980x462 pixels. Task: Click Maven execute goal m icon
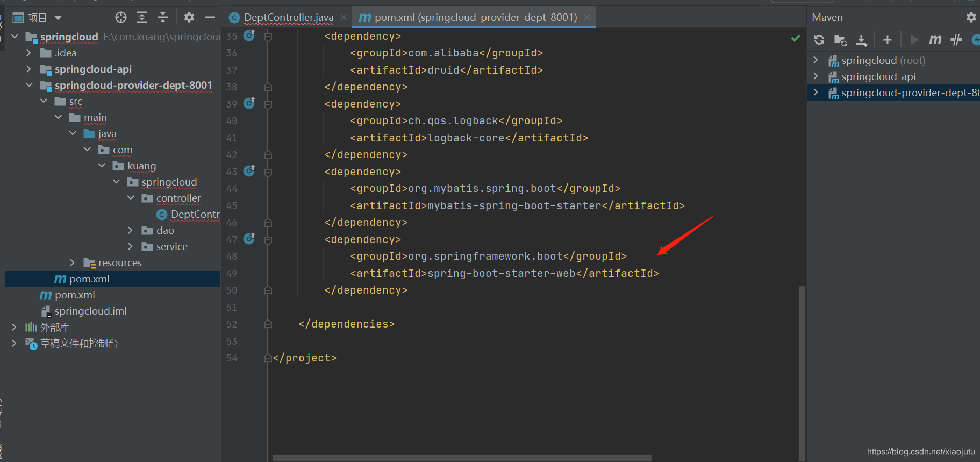935,40
